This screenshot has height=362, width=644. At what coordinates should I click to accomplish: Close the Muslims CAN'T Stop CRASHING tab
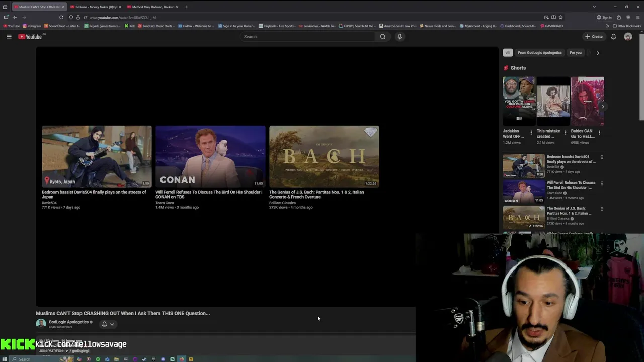(x=63, y=7)
